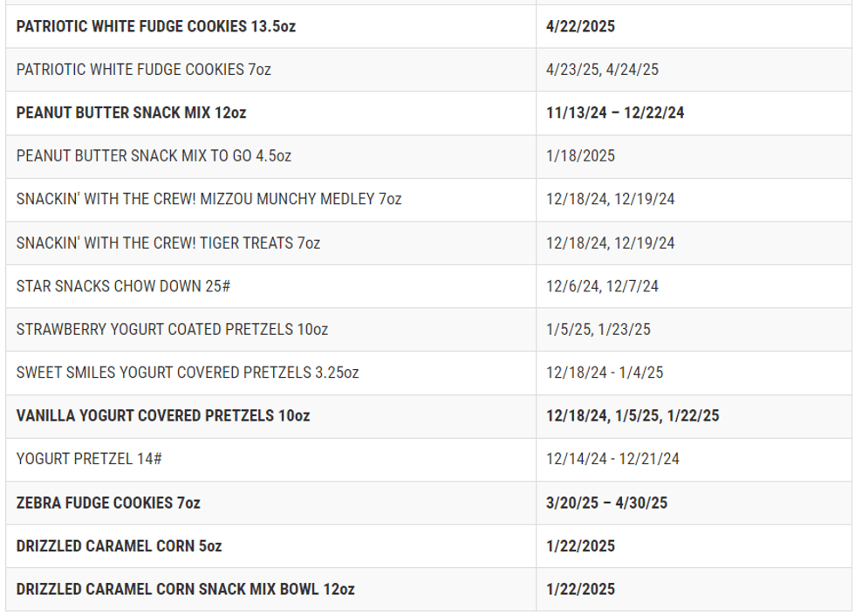Select the 1/18/2025 date cell
This screenshot has height=616, width=855.
pos(581,156)
